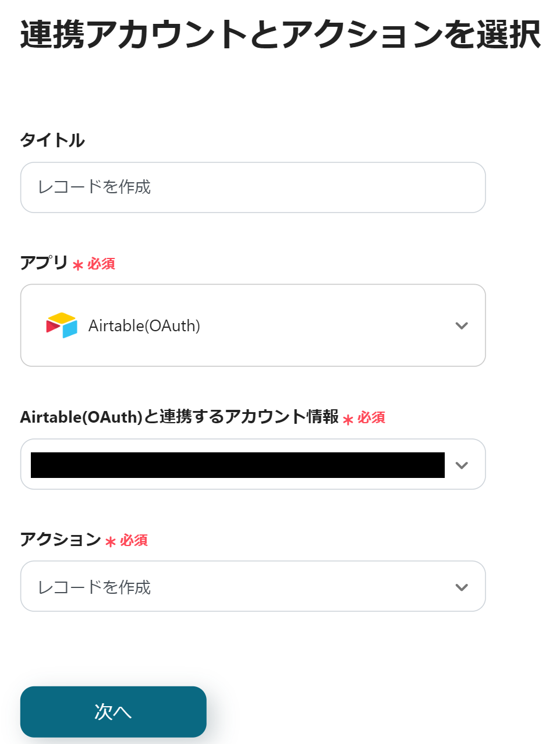Click the タイトル field label
This screenshot has width=560, height=744.
click(52, 140)
